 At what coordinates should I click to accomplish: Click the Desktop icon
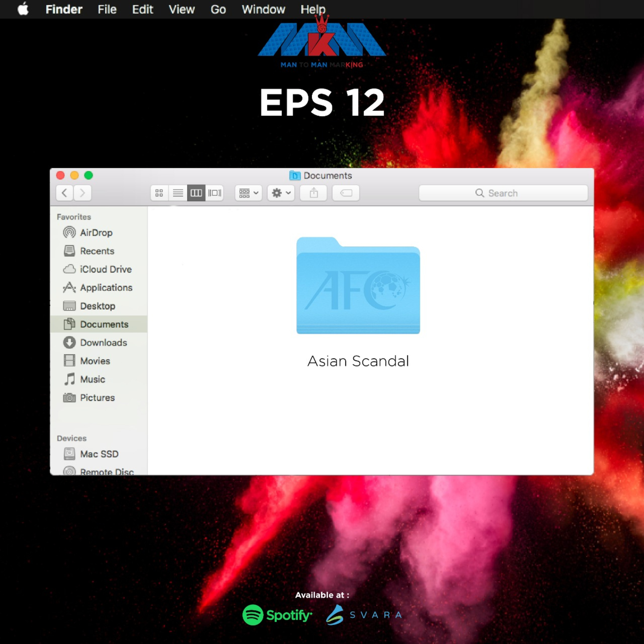(x=69, y=306)
